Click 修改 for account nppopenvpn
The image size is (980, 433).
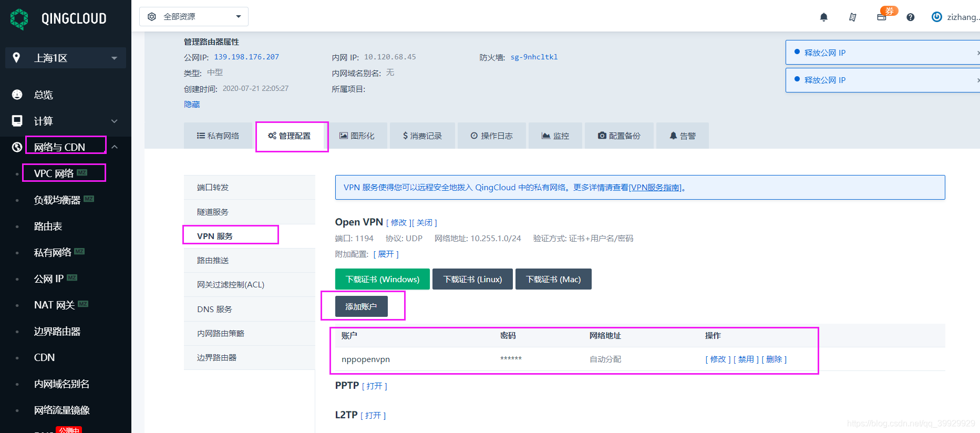(718, 359)
